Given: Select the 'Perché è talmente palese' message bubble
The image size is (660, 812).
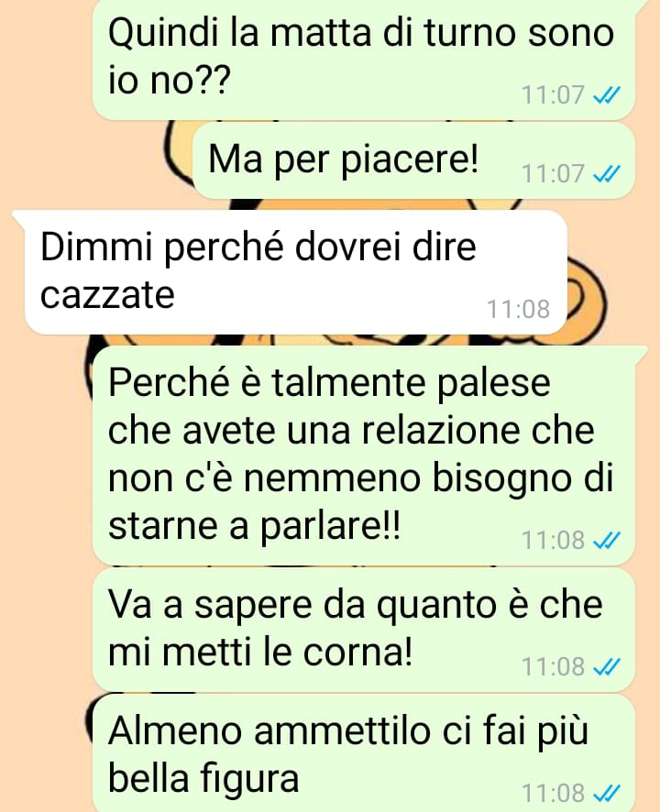Looking at the screenshot, I should [x=364, y=455].
